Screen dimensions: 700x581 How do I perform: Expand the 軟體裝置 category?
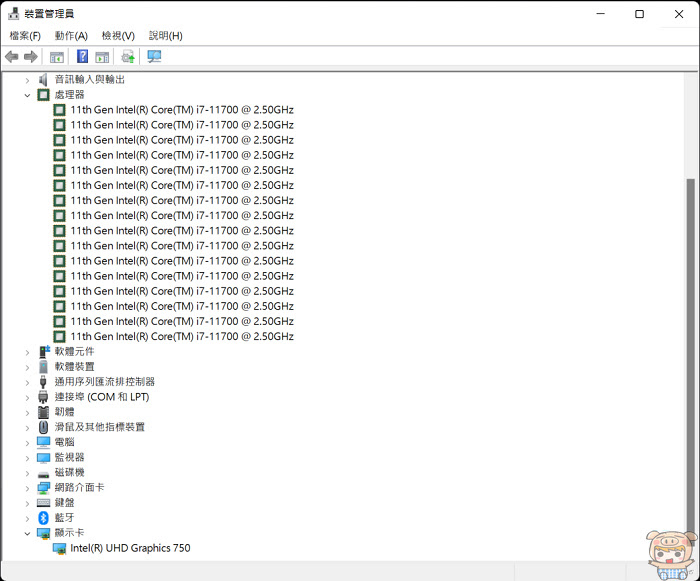pyautogui.click(x=27, y=368)
